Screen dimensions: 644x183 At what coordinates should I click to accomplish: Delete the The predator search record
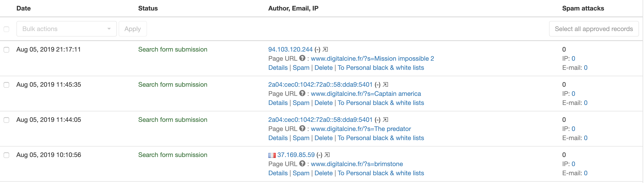324,138
